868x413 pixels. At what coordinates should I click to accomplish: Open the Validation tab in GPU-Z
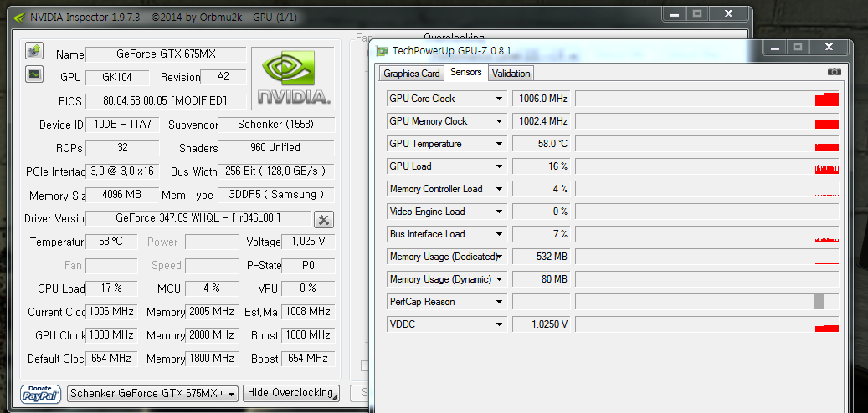pyautogui.click(x=511, y=74)
